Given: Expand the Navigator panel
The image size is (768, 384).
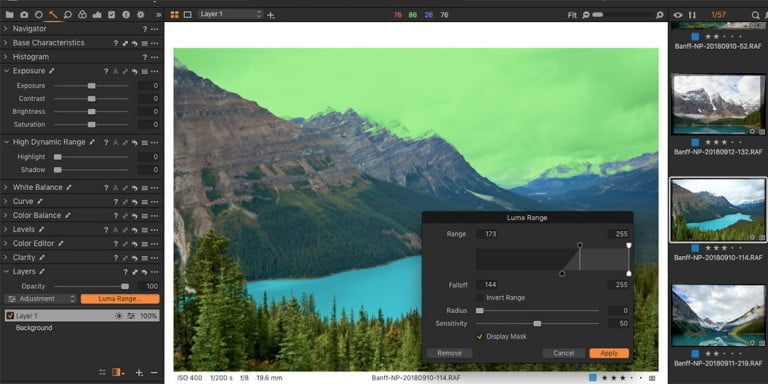Looking at the screenshot, I should click(x=6, y=29).
